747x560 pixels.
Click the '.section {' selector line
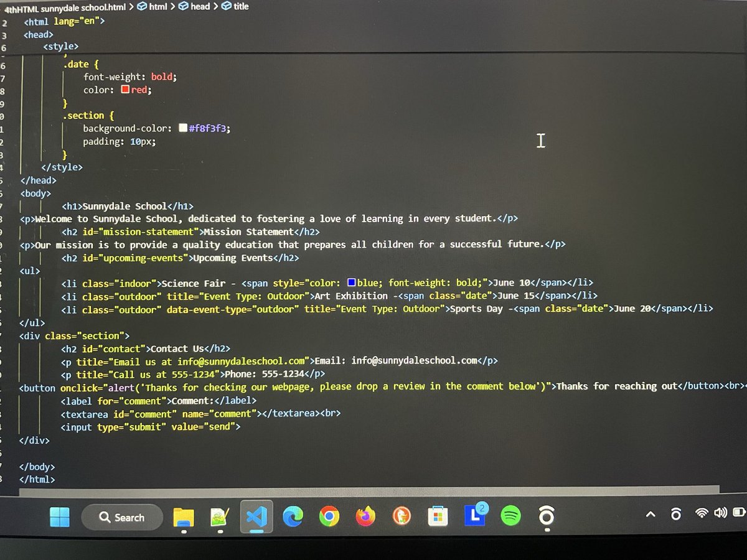pos(88,116)
